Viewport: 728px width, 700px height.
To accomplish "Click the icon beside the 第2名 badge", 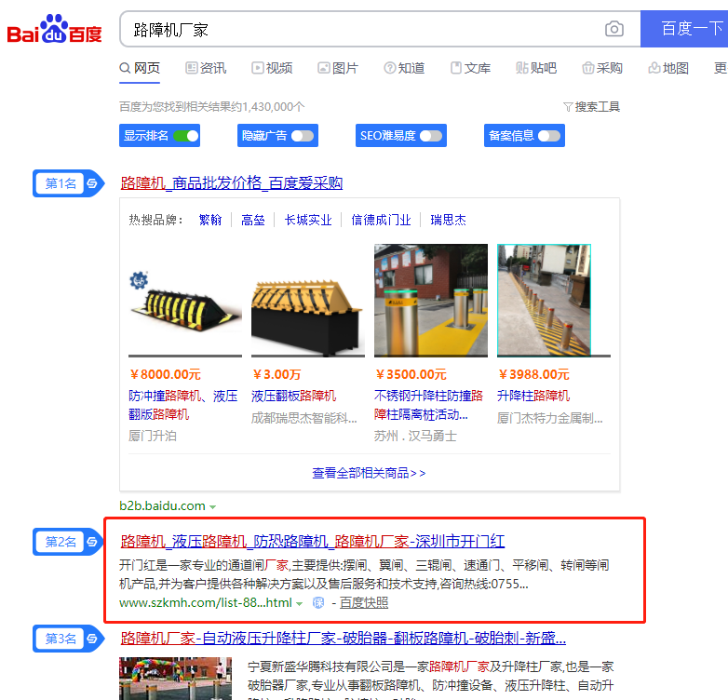I will click(92, 541).
